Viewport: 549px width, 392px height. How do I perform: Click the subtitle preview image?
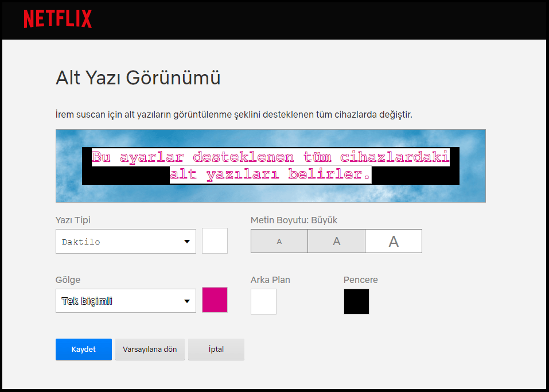coord(270,166)
